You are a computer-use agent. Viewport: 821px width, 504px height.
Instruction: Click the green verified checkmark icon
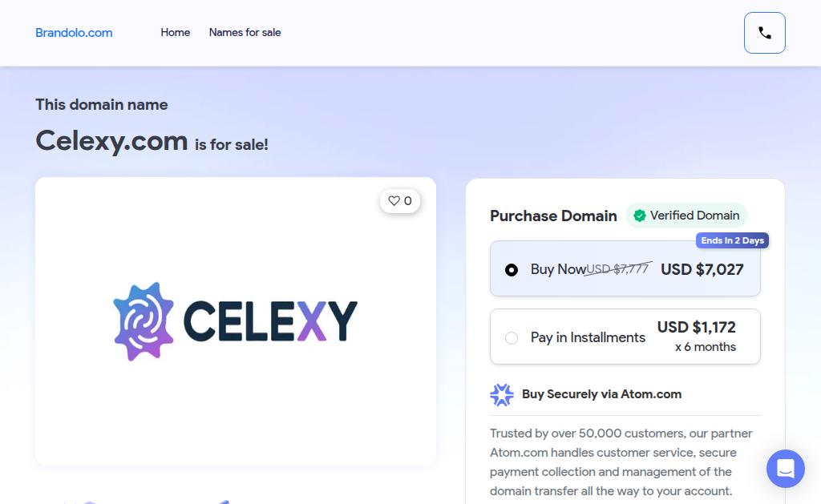(640, 216)
